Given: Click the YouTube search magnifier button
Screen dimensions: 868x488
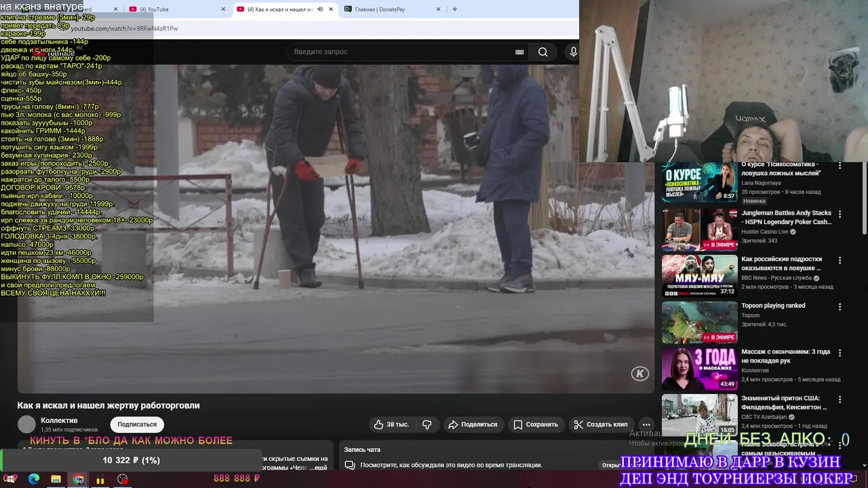Looking at the screenshot, I should click(542, 52).
